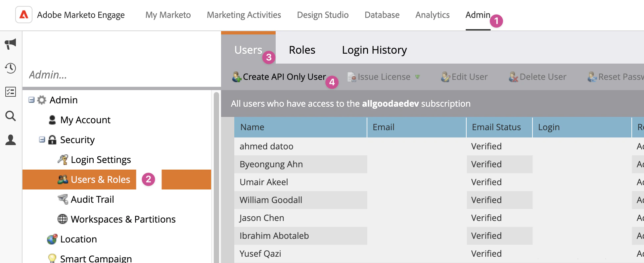Click the person icon beside My Account
Image resolution: width=644 pixels, height=263 pixels.
point(52,120)
